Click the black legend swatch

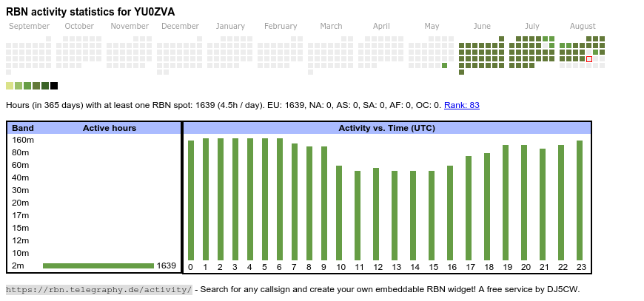tap(54, 86)
